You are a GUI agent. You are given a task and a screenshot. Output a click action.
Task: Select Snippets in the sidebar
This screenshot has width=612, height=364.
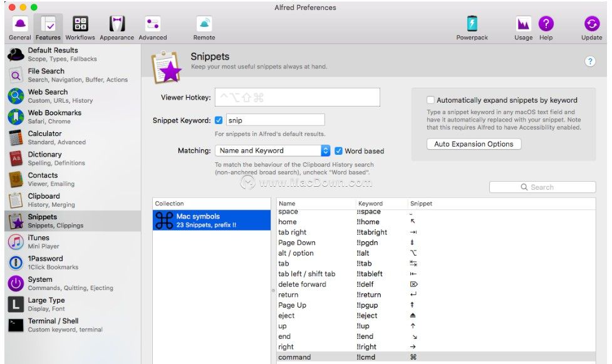click(73, 221)
